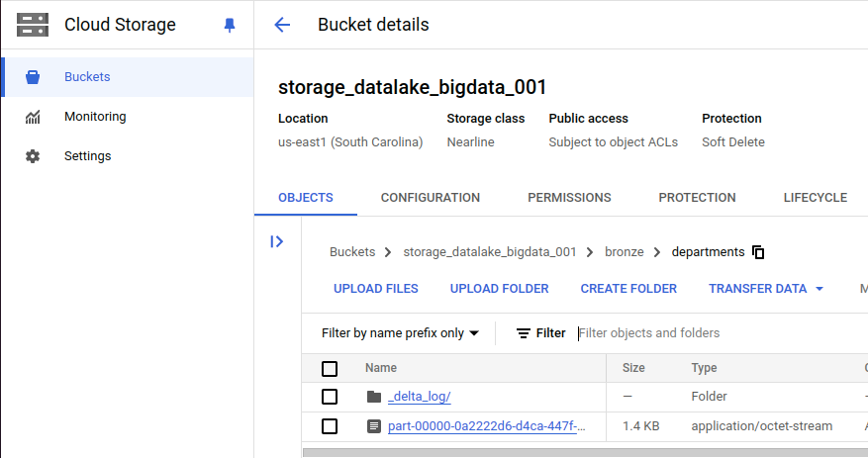Open the _delta_log/ folder link

coord(419,397)
